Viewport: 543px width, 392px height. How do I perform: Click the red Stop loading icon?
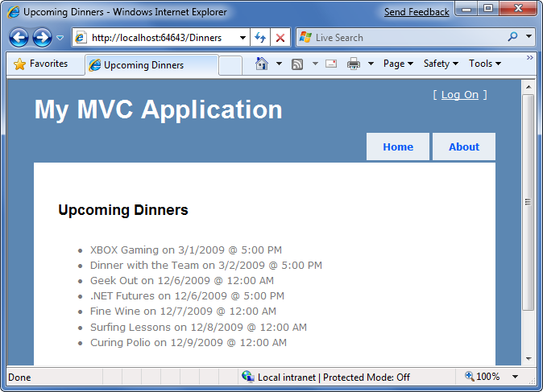click(280, 38)
